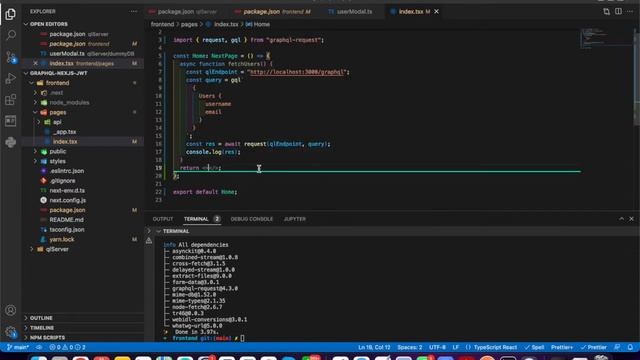The height and width of the screenshot is (360, 640).
Task: Go to line via Ln 19, Col 12
Action: (x=374, y=347)
